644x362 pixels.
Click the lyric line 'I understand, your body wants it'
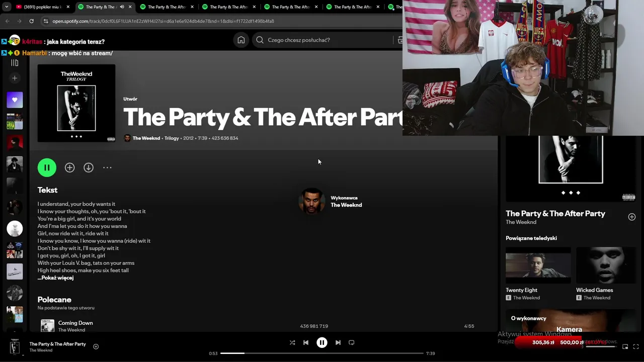76,204
